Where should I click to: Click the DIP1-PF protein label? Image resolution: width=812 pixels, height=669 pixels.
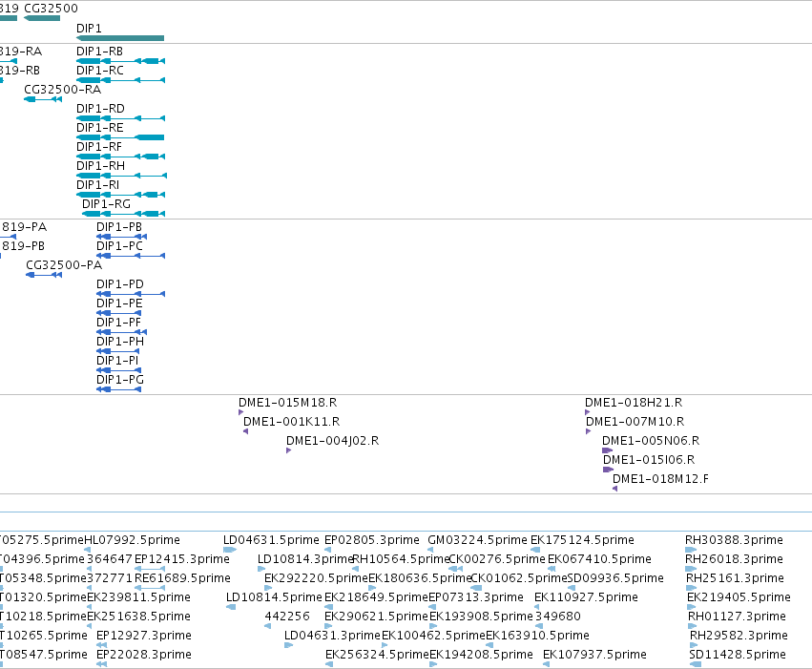pos(118,324)
